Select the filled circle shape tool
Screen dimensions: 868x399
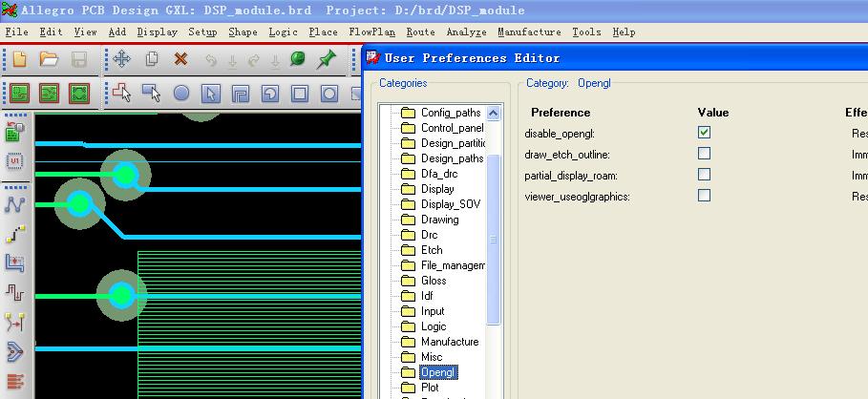point(180,94)
